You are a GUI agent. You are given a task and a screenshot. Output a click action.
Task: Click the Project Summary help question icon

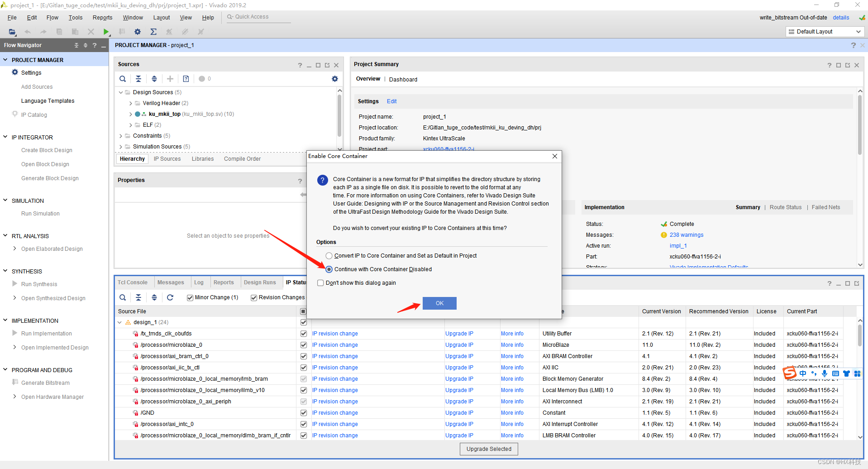[830, 65]
